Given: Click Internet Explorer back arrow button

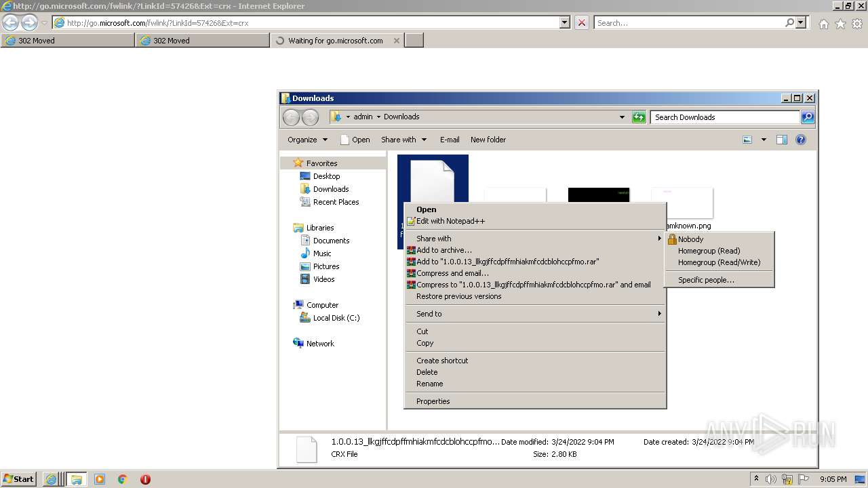Looking at the screenshot, I should (x=11, y=23).
